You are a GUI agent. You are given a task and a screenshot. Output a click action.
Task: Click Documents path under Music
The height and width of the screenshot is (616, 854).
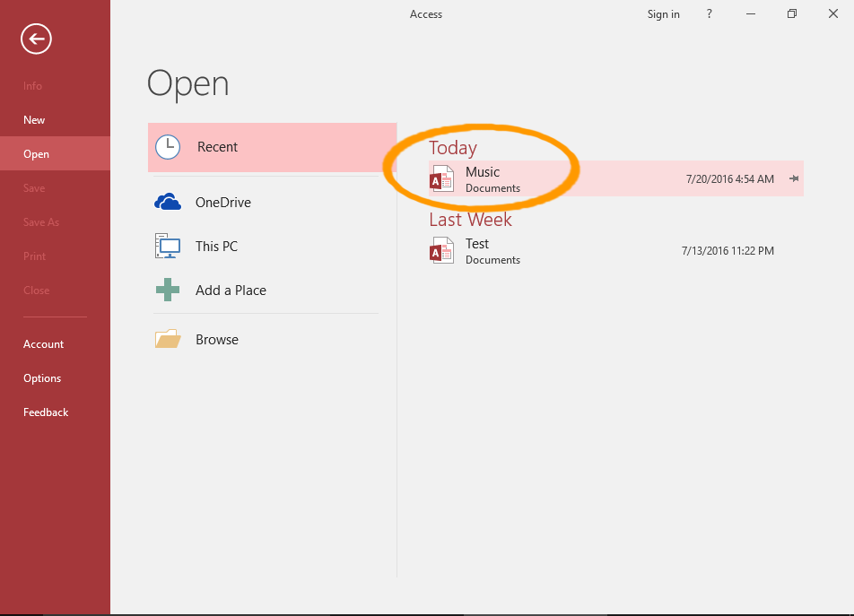coord(492,188)
